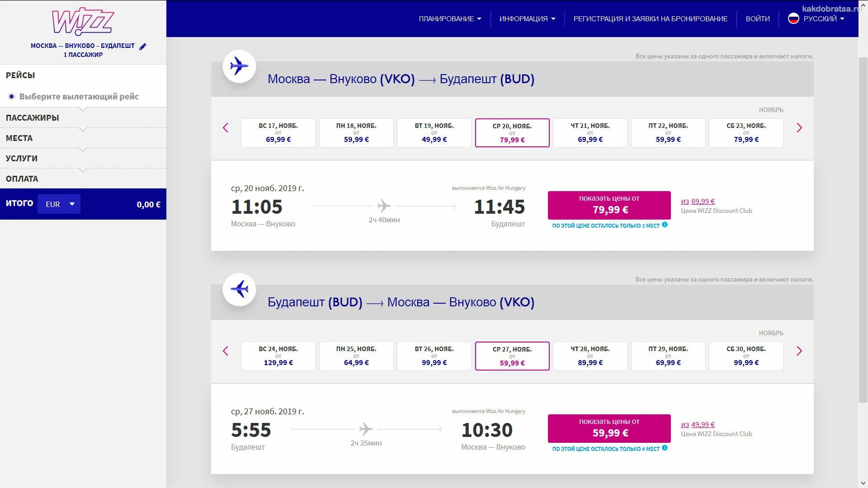Click Итого total 0,00 €
The image size is (868, 488).
[x=148, y=204]
